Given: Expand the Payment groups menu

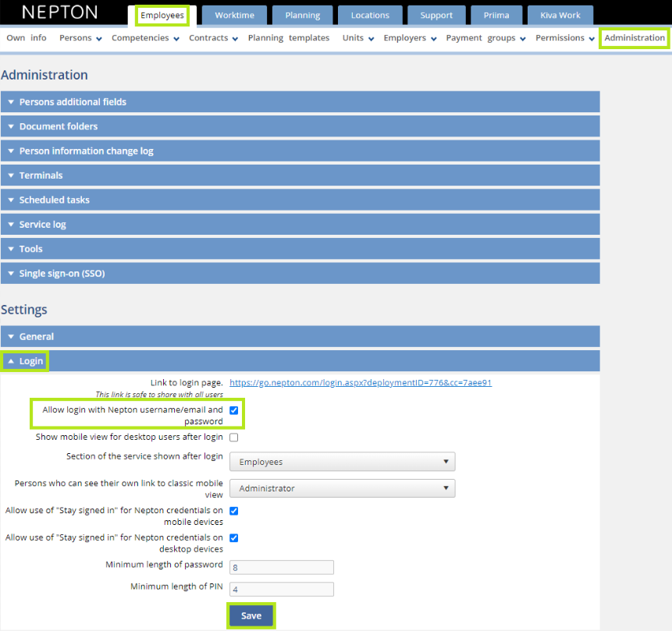Looking at the screenshot, I should coord(485,37).
